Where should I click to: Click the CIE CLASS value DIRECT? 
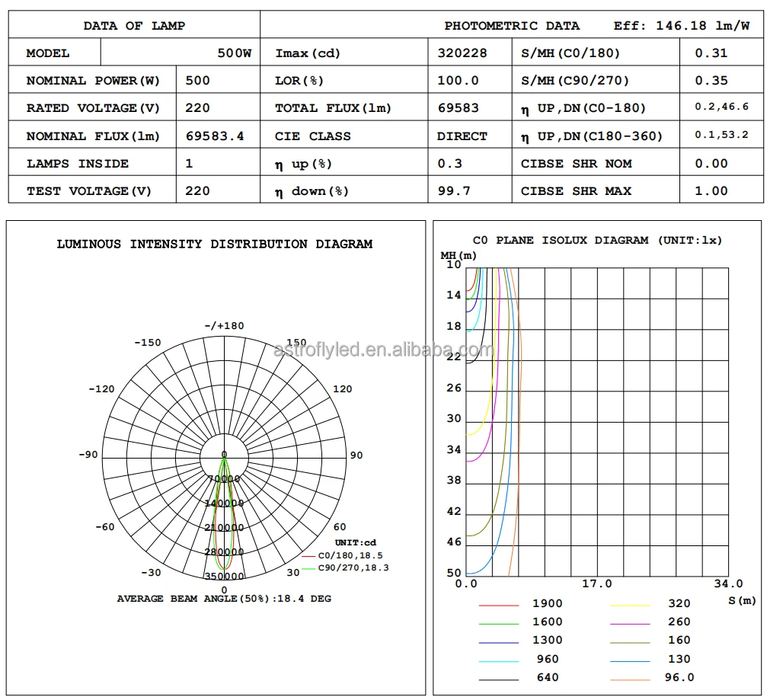[x=462, y=136]
